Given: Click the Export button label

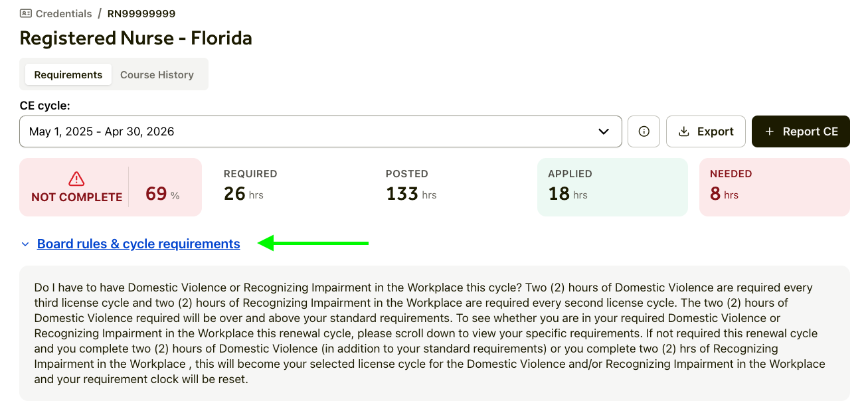Looking at the screenshot, I should pyautogui.click(x=715, y=131).
